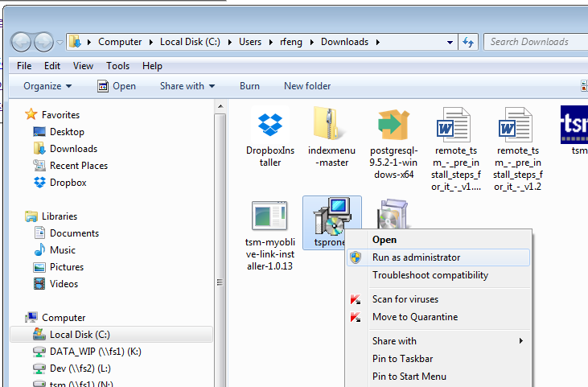Expand the Share with toolbar dropdown
The height and width of the screenshot is (387, 588).
[187, 86]
